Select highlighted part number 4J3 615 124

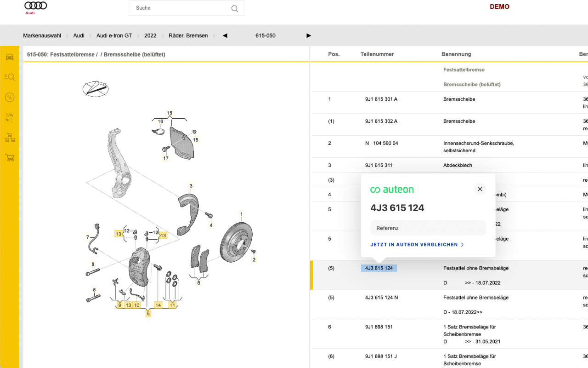[x=379, y=268]
